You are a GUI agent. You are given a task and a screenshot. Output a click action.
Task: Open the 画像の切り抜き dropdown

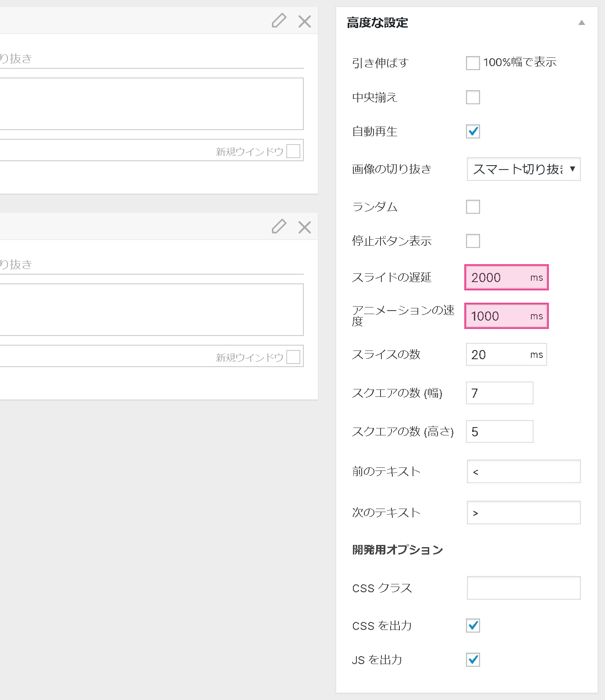coord(523,169)
